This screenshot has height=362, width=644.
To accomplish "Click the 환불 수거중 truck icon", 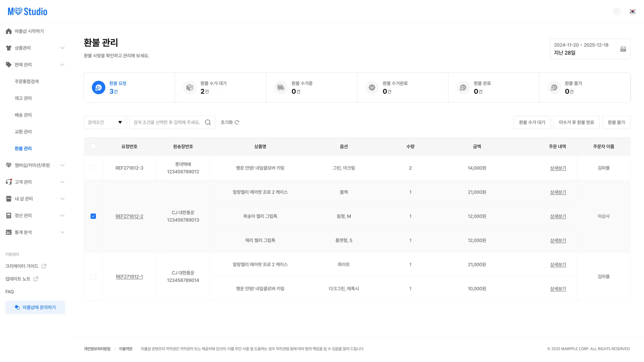I will coord(280,87).
